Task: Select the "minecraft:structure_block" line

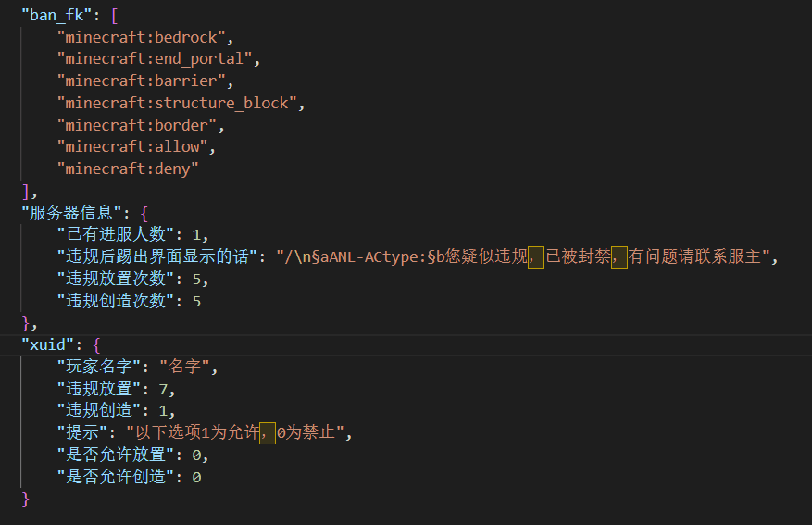Action: point(177,103)
